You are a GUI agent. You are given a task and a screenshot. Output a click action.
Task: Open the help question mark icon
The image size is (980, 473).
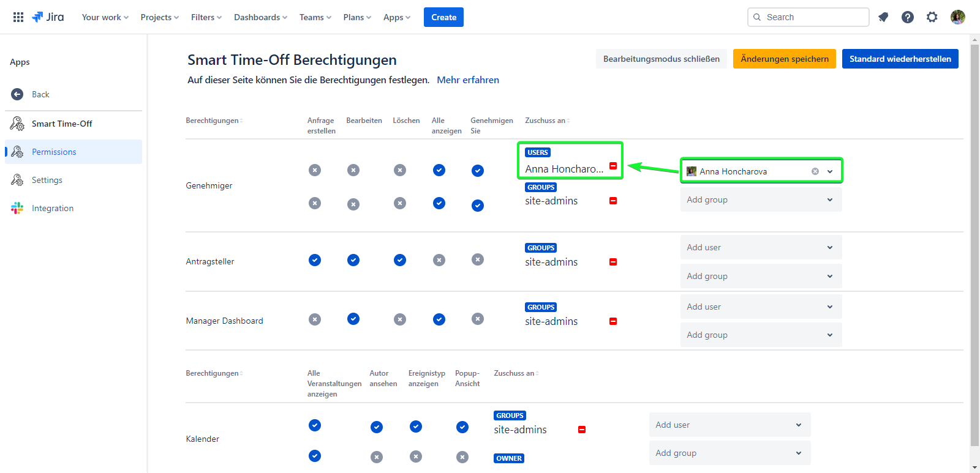point(907,17)
